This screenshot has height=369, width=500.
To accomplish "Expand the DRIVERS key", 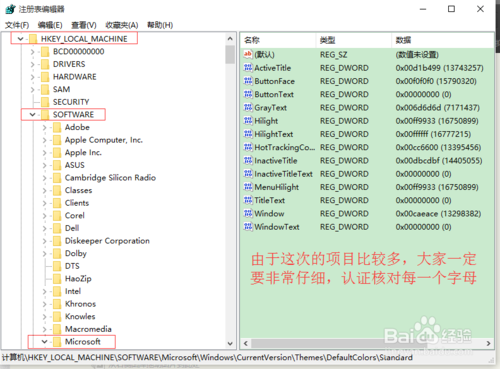I will pyautogui.click(x=32, y=64).
